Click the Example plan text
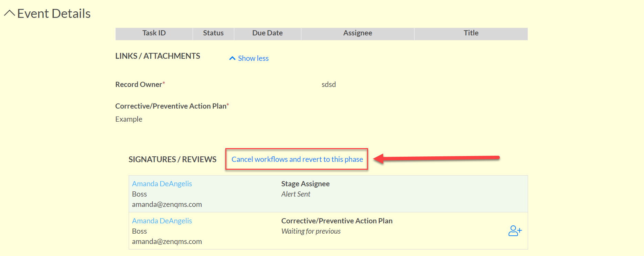The image size is (644, 256). 129,119
